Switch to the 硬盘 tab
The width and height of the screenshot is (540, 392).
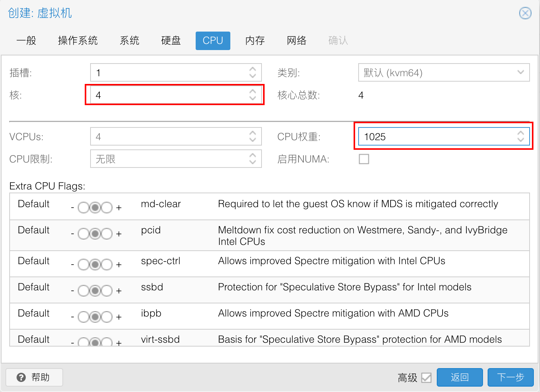click(x=171, y=41)
